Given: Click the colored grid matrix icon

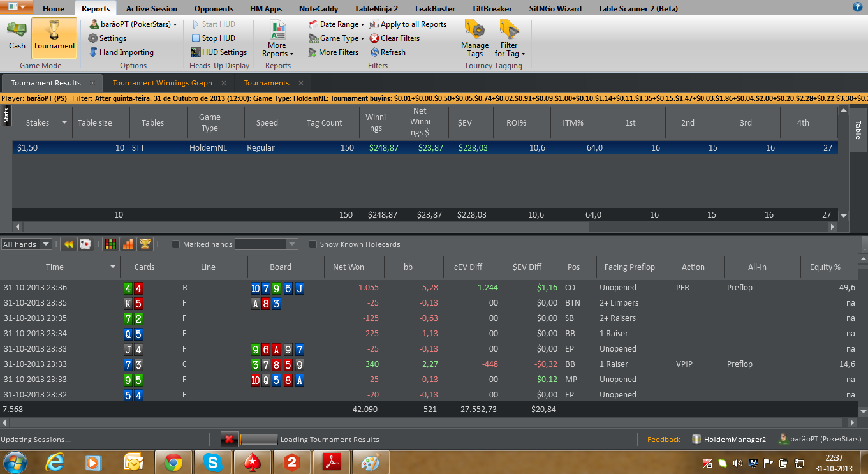Looking at the screenshot, I should (x=110, y=244).
